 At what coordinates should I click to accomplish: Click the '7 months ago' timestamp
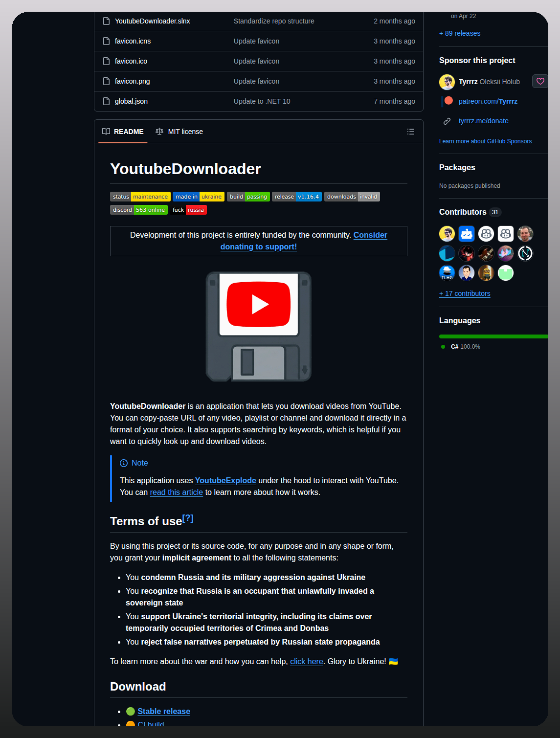pyautogui.click(x=394, y=101)
